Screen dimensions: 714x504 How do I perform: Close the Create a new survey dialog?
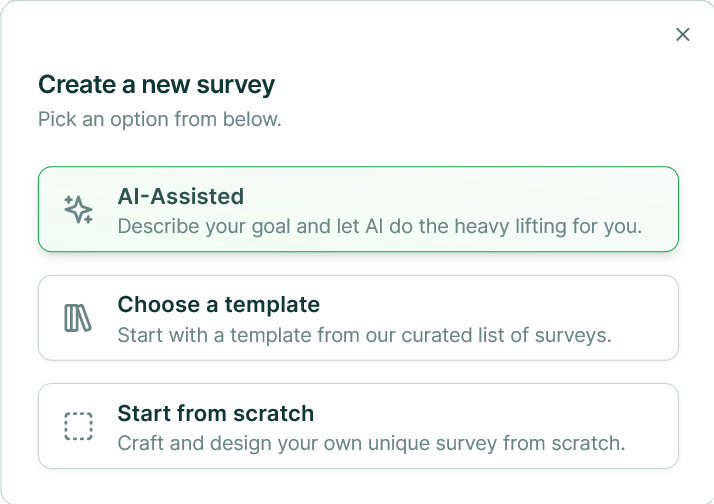pyautogui.click(x=683, y=35)
